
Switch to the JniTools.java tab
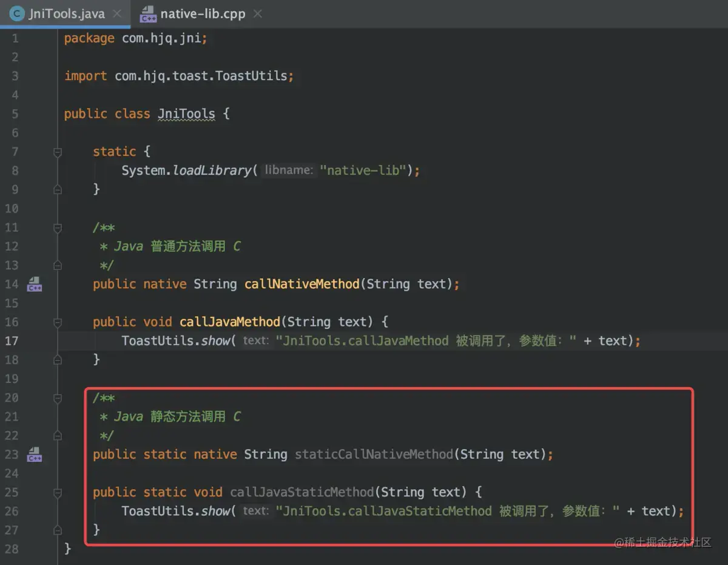(x=66, y=13)
